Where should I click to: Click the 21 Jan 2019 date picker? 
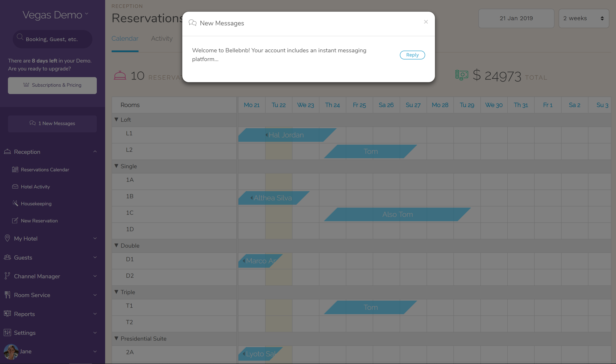(516, 18)
